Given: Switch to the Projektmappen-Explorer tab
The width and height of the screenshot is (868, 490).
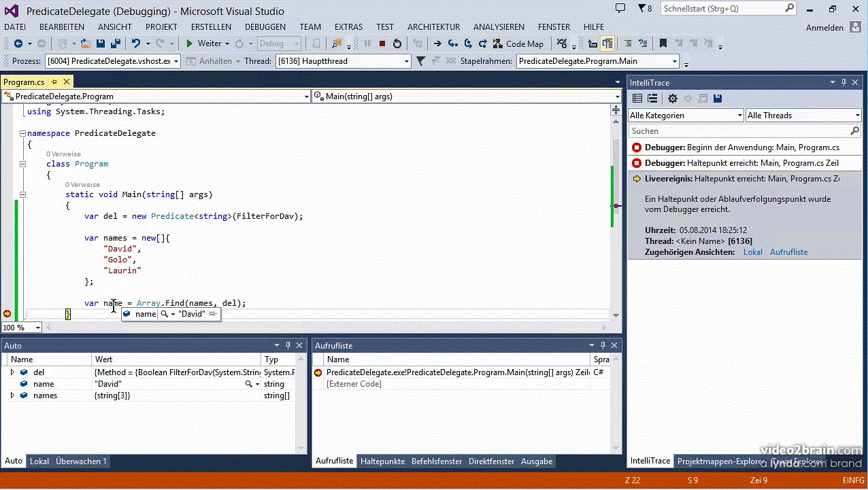Looking at the screenshot, I should pos(720,461).
